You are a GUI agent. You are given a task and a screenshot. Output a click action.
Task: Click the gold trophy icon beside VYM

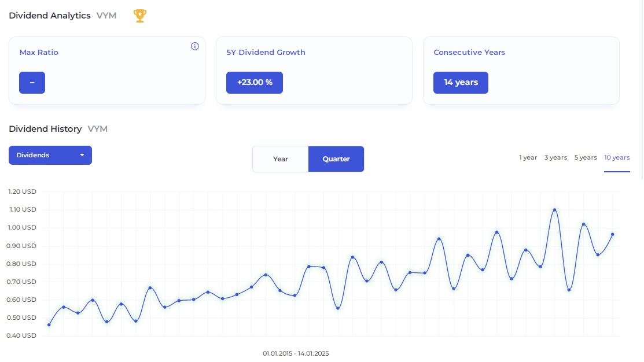coord(139,16)
